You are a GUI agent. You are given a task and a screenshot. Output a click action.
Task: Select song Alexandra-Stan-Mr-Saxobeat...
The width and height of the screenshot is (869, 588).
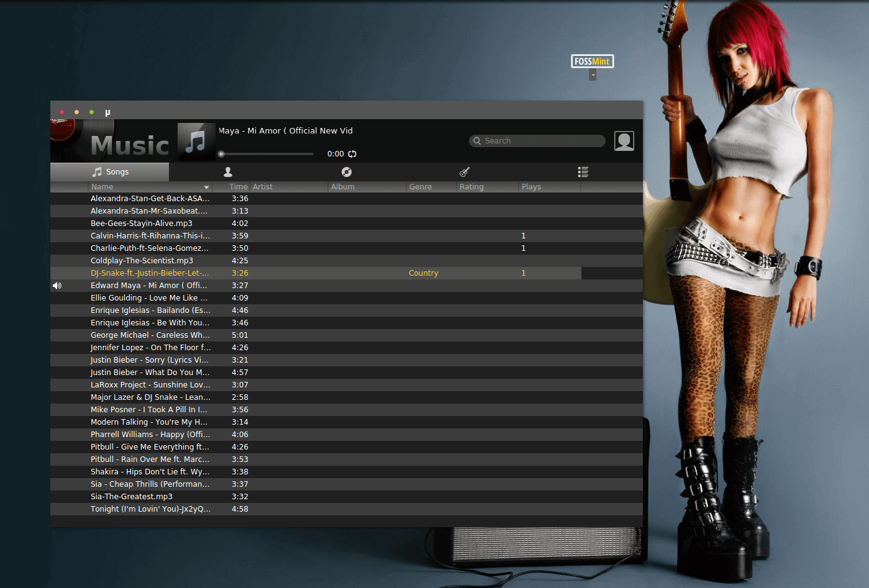pos(149,211)
